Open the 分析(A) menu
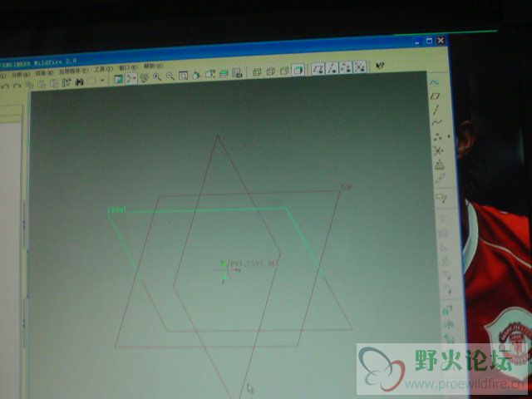Viewport: 532px width, 399px height. tap(20, 74)
